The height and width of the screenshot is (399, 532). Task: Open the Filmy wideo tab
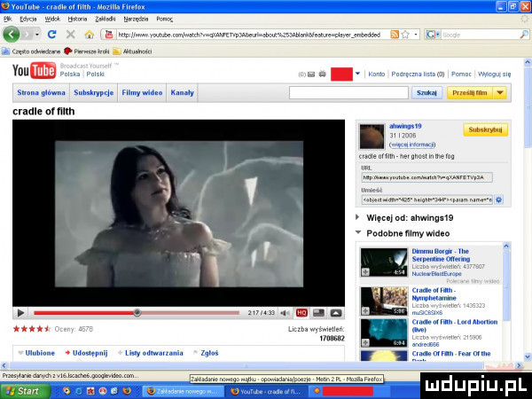[x=142, y=92]
